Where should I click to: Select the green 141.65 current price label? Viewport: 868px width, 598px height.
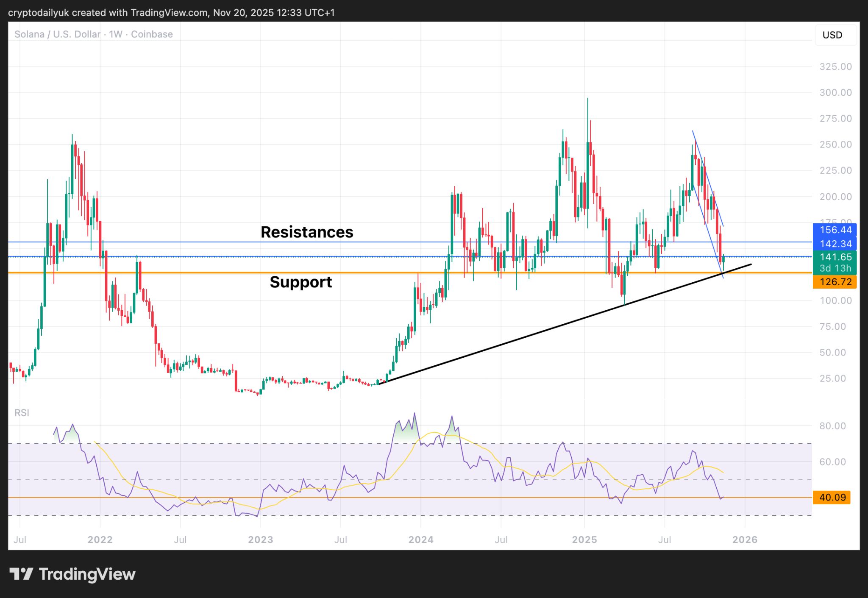[835, 257]
